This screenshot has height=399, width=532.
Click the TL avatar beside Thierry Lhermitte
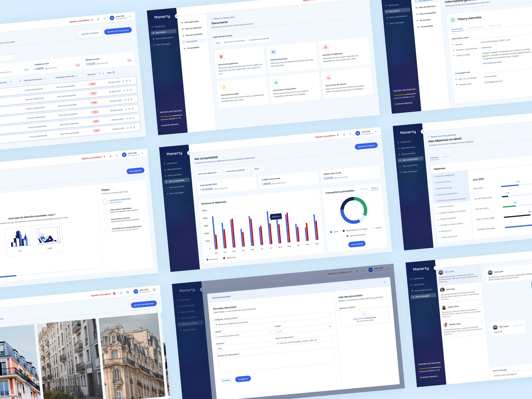pyautogui.click(x=453, y=20)
